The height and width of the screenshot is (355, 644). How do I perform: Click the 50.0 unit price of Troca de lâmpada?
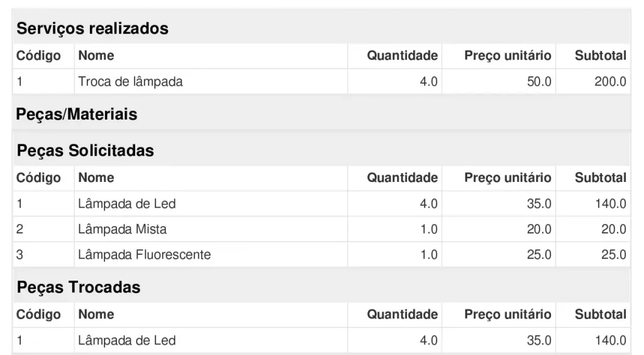[x=539, y=82]
